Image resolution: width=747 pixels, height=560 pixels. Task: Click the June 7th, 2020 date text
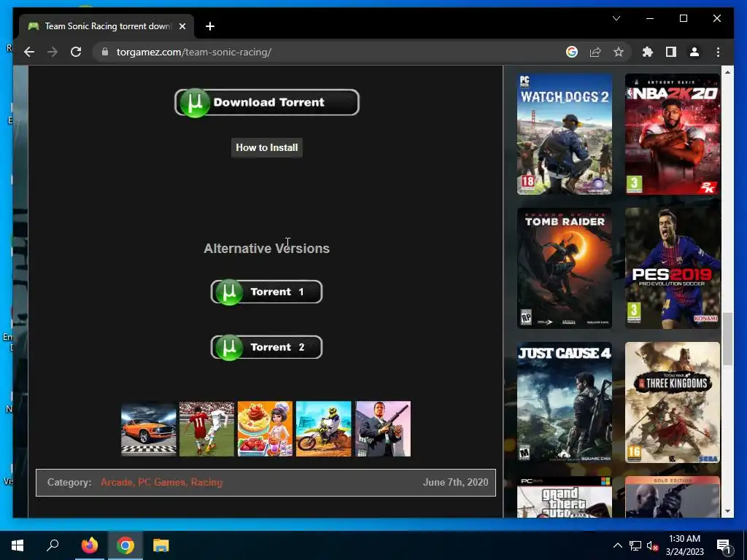(x=455, y=483)
